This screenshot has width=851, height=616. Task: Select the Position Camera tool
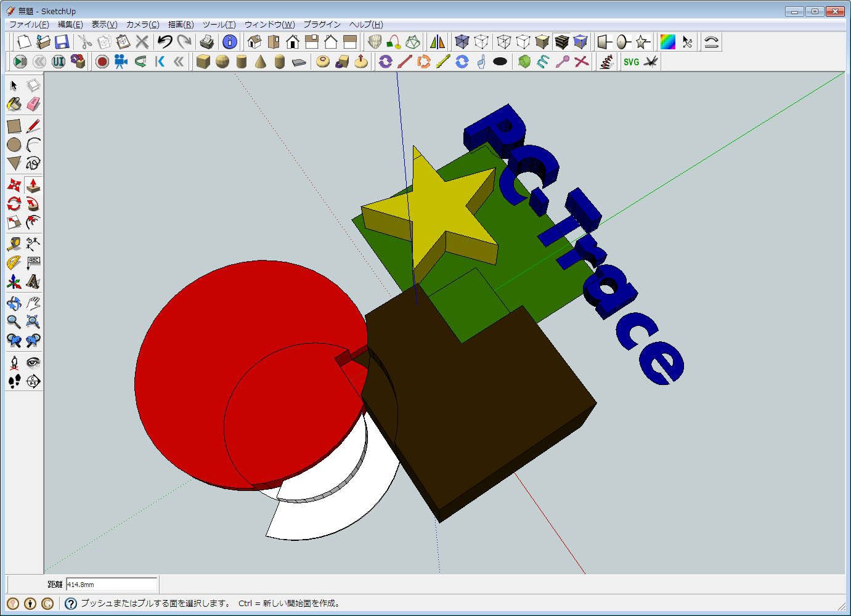[x=14, y=362]
